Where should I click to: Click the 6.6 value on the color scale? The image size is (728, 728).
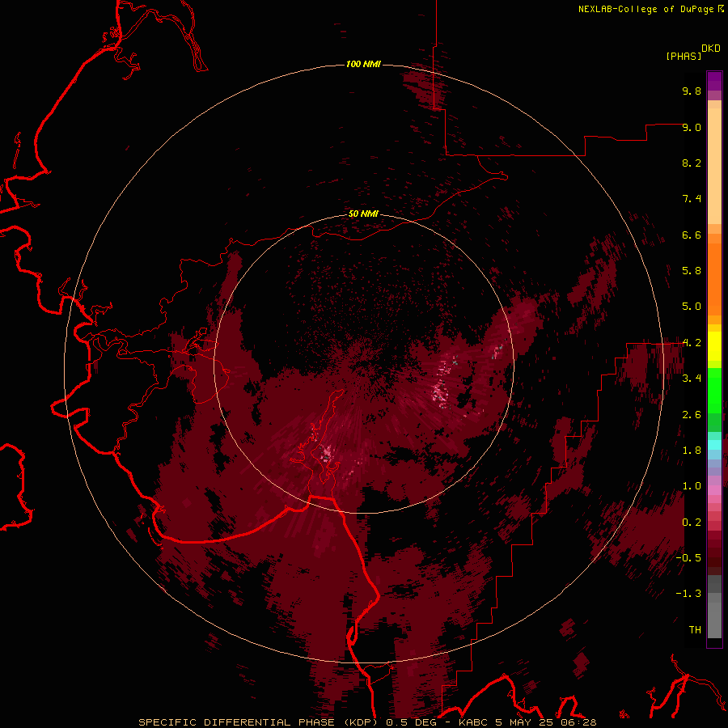(x=692, y=235)
